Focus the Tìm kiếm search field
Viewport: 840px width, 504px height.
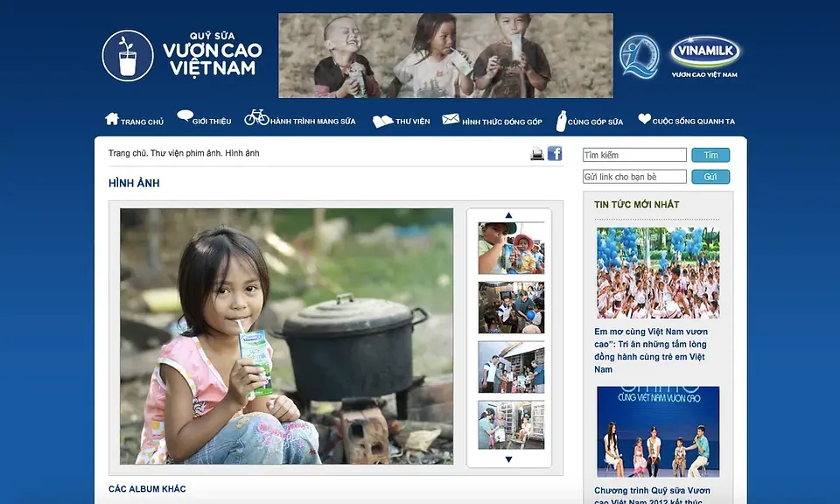tap(634, 155)
